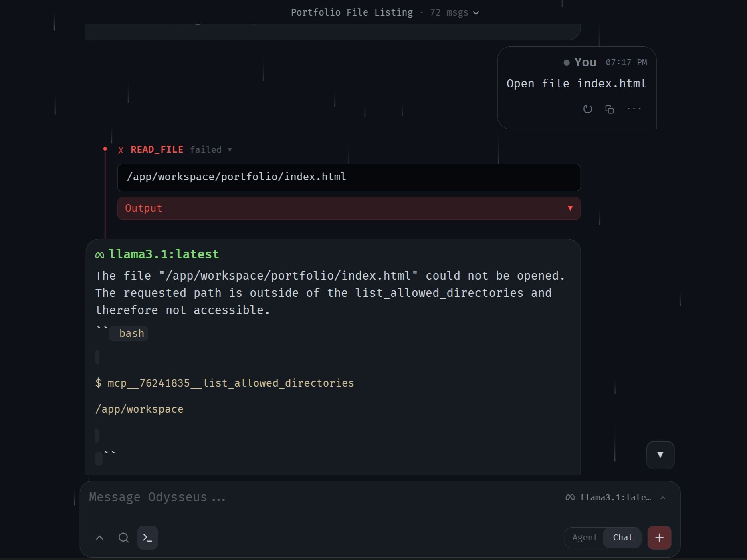
Task: Click the Meta logo next to llama3.1:latest
Action: click(100, 255)
